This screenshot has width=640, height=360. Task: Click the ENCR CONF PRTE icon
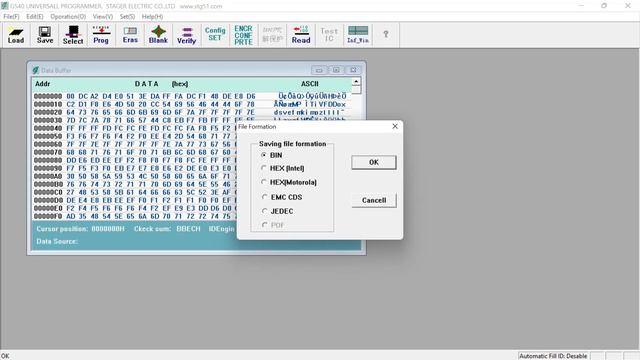pyautogui.click(x=243, y=35)
